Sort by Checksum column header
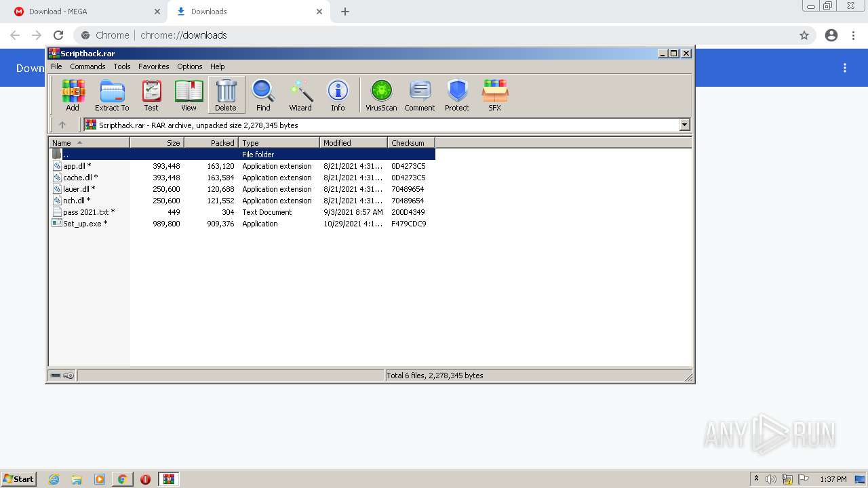The width and height of the screenshot is (868, 488). [x=411, y=142]
